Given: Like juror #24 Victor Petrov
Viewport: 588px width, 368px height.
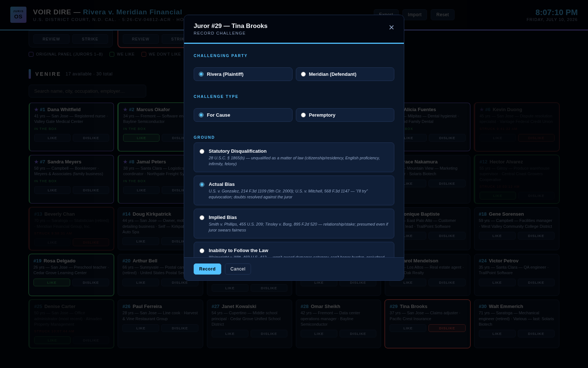Looking at the screenshot, I should click(x=497, y=283).
